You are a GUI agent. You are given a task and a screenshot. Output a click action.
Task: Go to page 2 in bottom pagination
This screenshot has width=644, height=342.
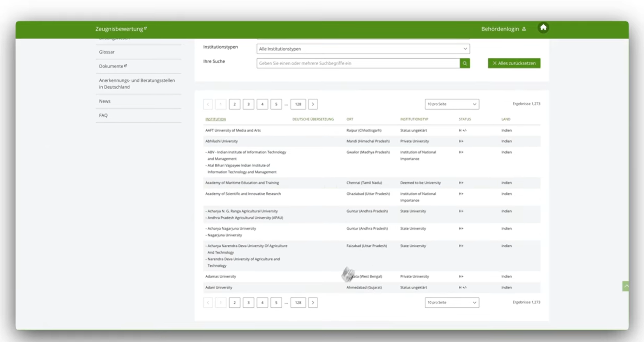point(235,303)
